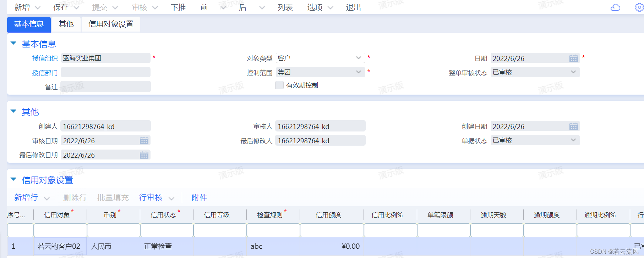
Task: Click the 退出 menu item
Action: click(353, 7)
